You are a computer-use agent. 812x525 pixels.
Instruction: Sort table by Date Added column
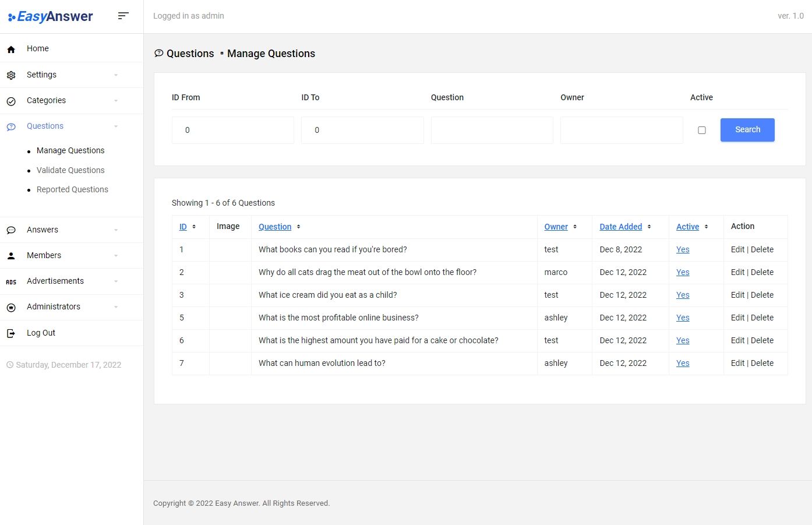tap(620, 227)
